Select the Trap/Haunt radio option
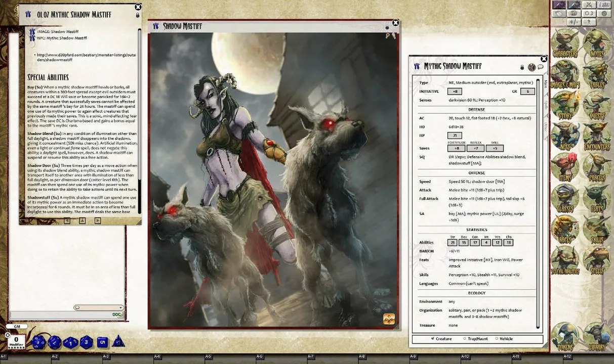This screenshot has height=364, width=614. [464, 339]
